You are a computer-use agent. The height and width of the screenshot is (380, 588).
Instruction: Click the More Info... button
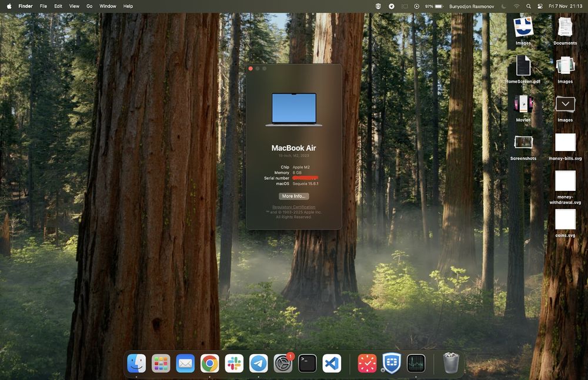coord(294,196)
